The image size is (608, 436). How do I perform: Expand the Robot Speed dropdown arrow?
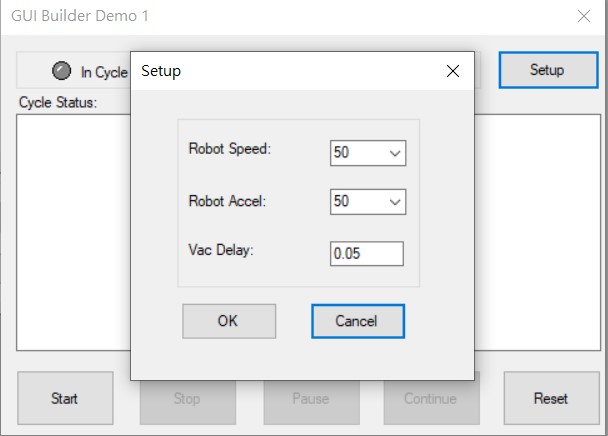(394, 153)
